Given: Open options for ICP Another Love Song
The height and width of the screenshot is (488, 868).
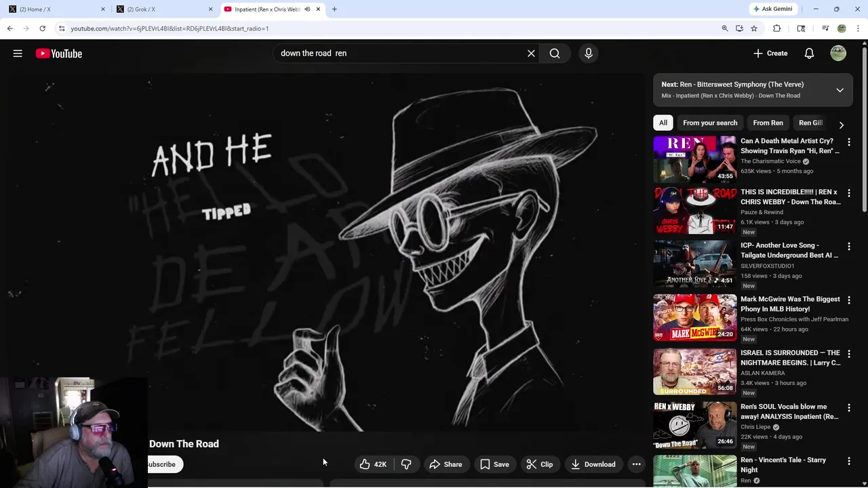Looking at the screenshot, I should [848, 247].
